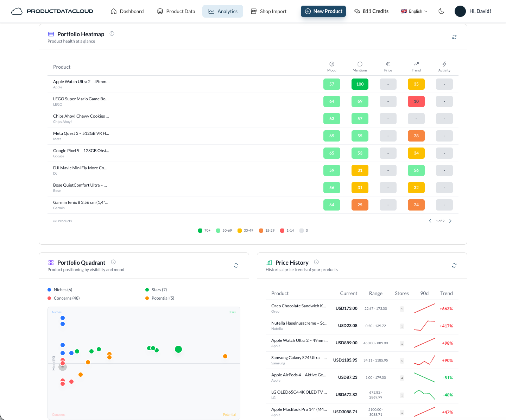Open Apple MacBook Pro 14" price row
This screenshot has width=506, height=420.
coord(362,412)
